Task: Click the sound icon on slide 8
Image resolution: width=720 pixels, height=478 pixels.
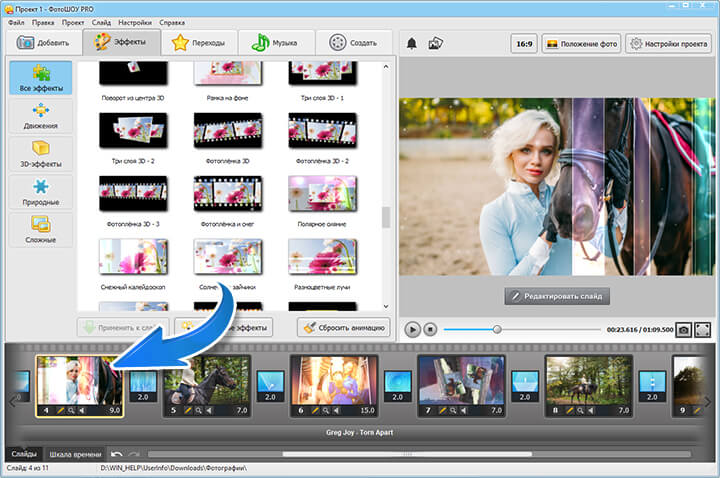Action: (591, 410)
